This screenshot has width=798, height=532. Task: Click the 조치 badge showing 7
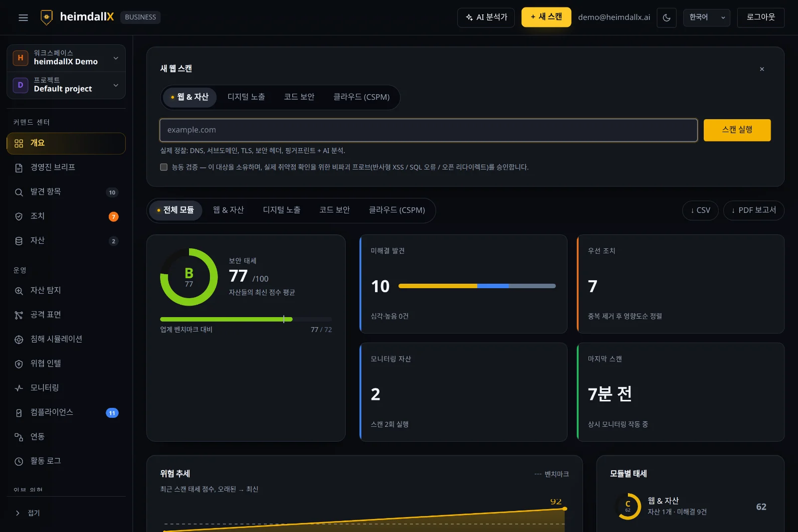point(114,217)
